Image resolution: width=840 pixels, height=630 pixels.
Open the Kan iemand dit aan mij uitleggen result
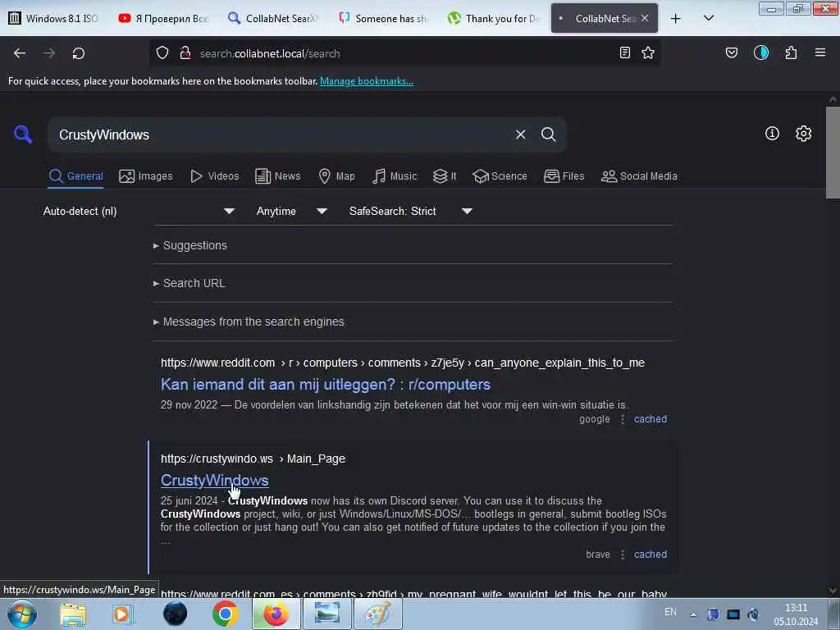(325, 384)
